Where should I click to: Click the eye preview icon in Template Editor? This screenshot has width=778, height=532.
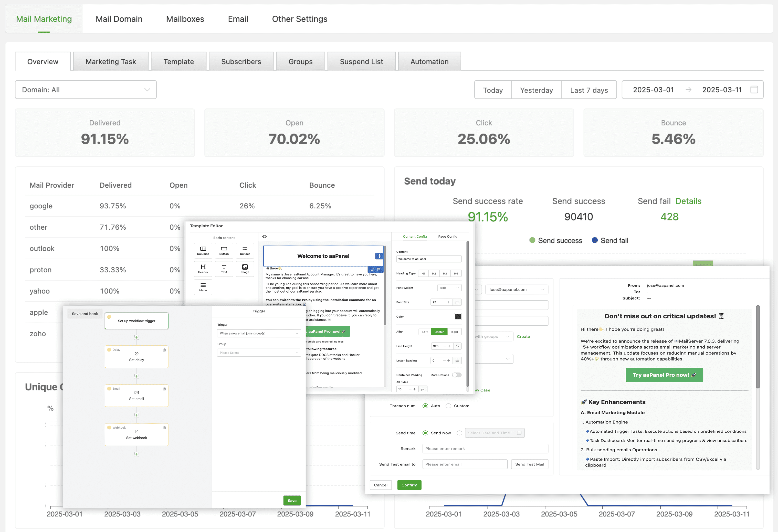click(x=265, y=237)
